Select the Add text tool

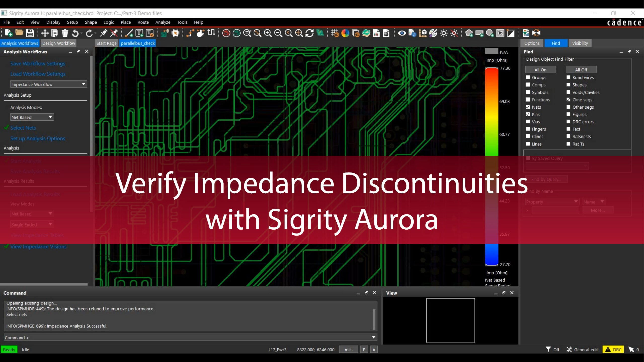coord(139,33)
